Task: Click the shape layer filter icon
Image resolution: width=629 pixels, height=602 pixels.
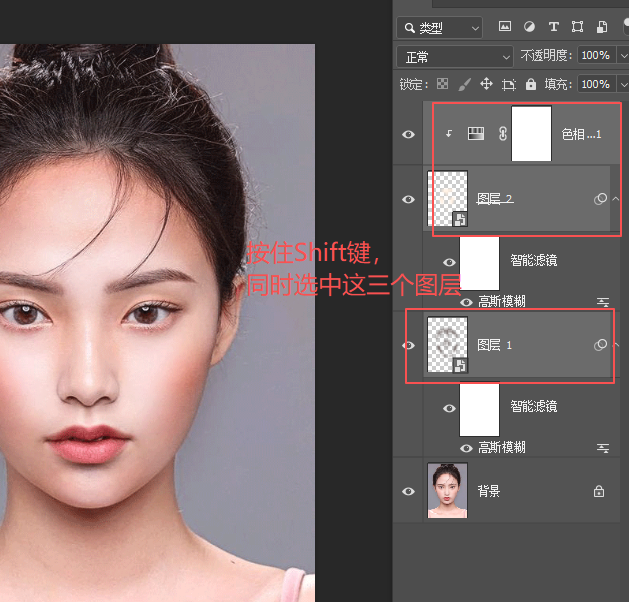Action: (577, 26)
